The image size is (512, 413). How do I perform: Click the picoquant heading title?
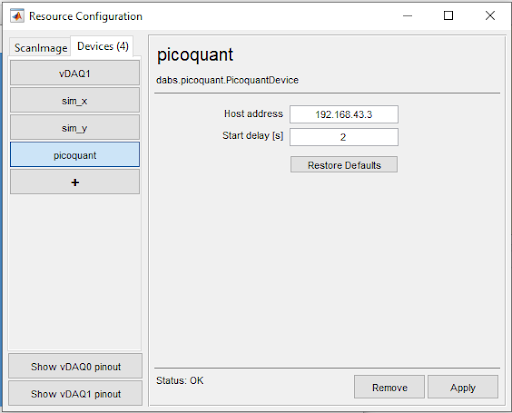[195, 55]
